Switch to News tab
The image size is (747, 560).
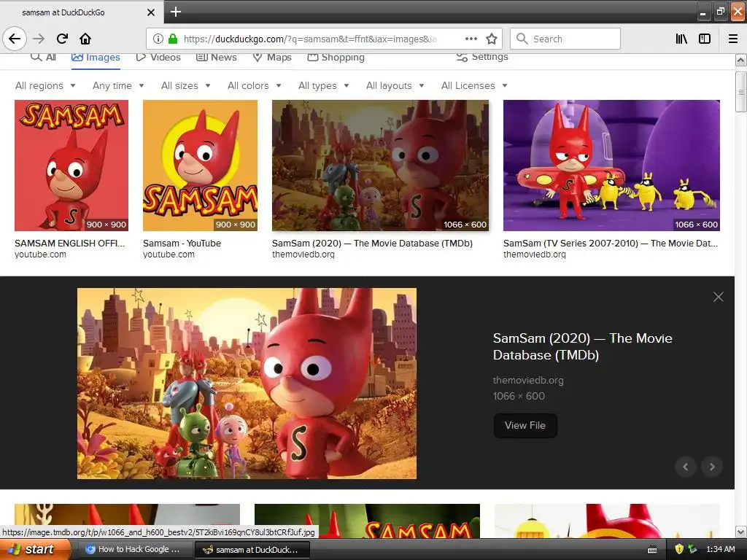[217, 57]
